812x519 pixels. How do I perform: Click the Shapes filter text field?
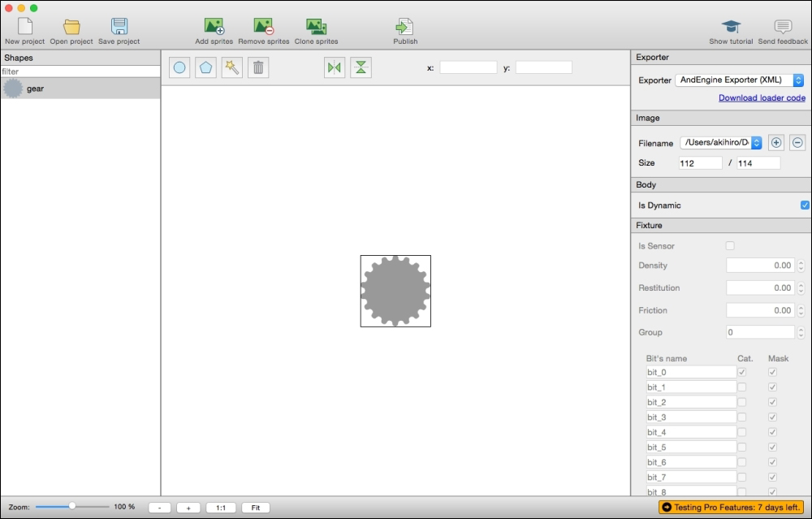coord(80,71)
